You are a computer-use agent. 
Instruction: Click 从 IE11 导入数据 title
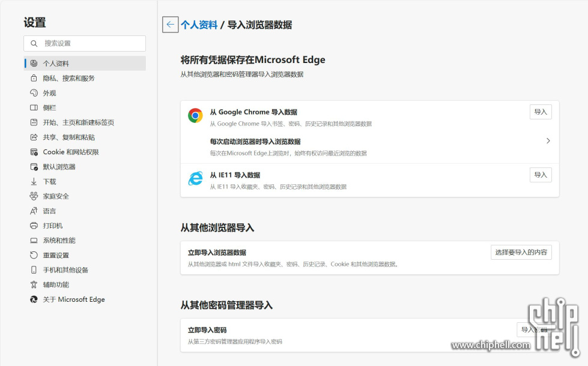(235, 175)
